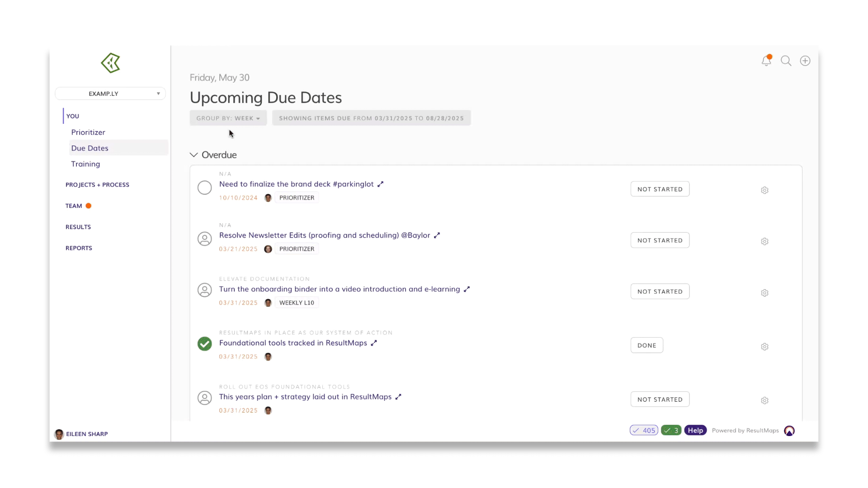
Task: Create a new item with the plus icon
Action: tap(805, 60)
